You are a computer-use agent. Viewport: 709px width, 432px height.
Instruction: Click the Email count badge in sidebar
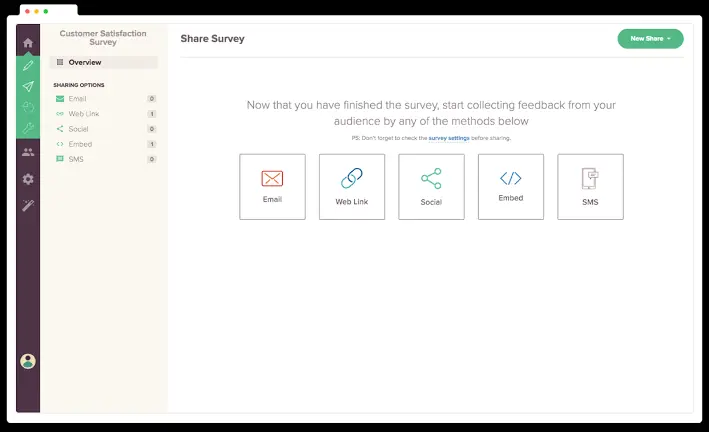pos(152,99)
